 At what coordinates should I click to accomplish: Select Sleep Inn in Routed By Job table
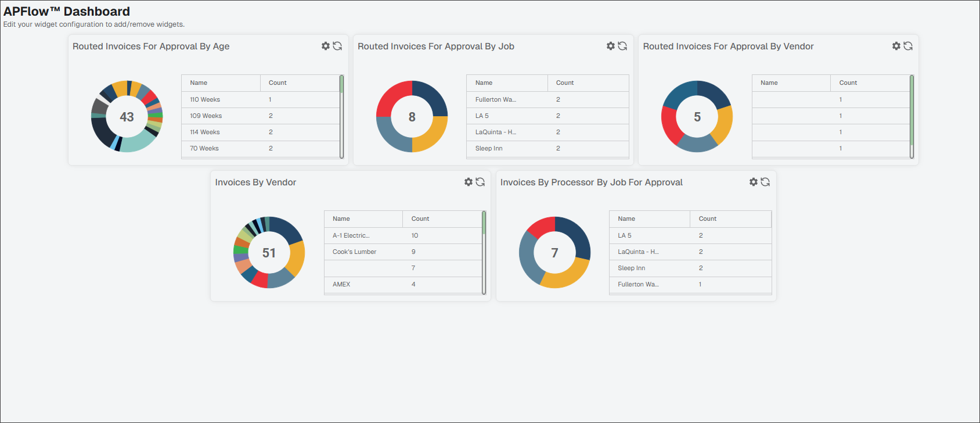click(547, 148)
